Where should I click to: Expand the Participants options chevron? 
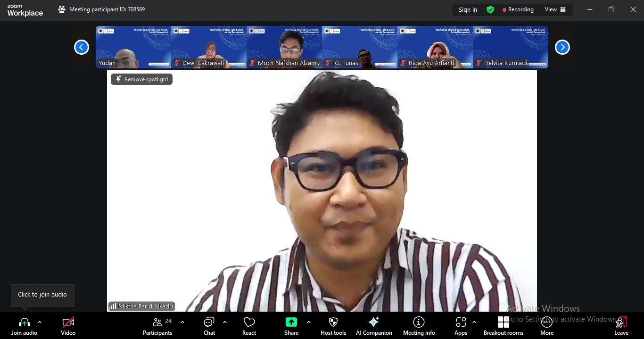pyautogui.click(x=182, y=322)
